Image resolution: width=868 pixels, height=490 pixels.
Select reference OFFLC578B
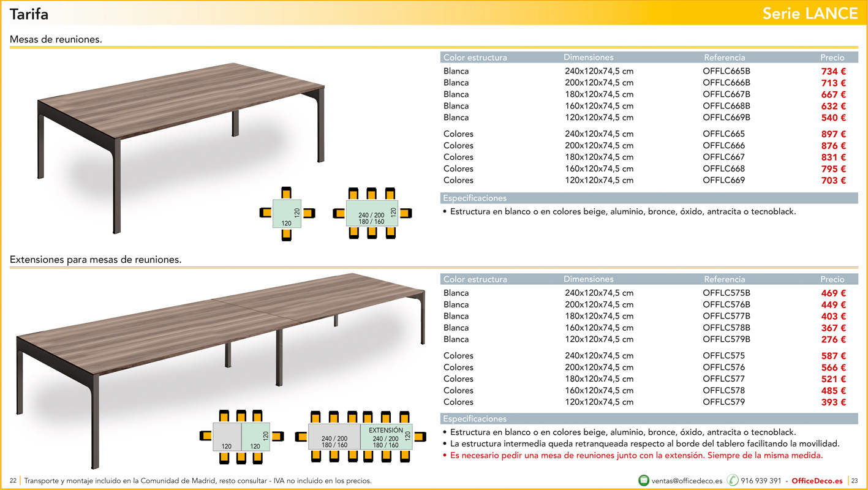[726, 328]
